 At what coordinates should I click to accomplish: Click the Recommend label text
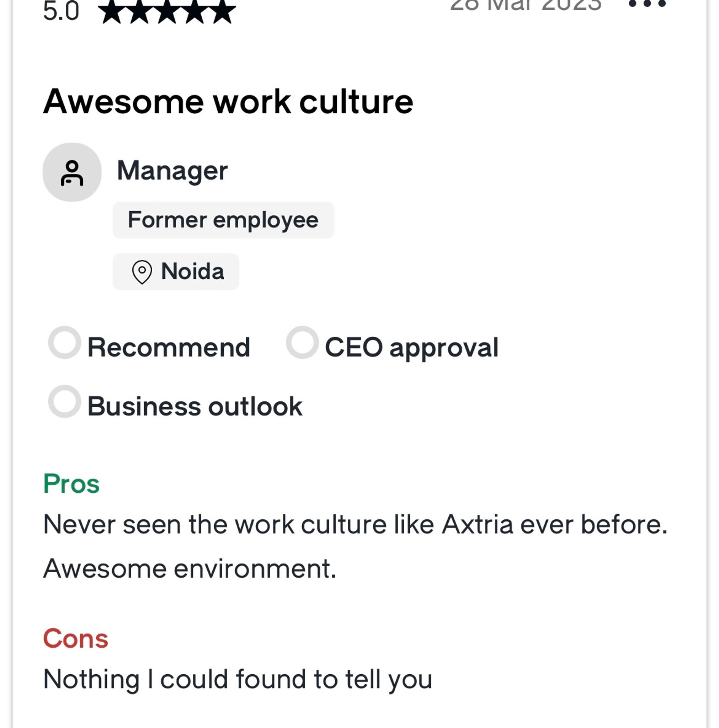(x=169, y=347)
